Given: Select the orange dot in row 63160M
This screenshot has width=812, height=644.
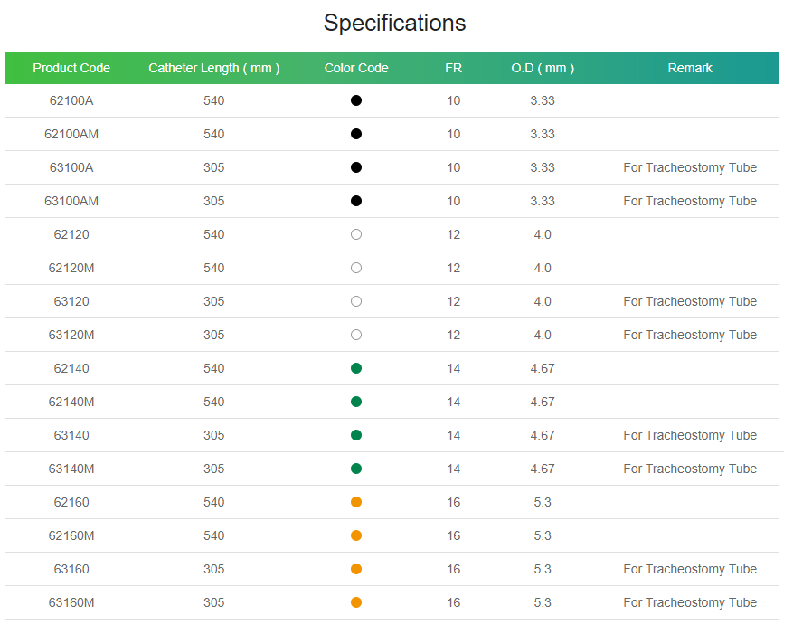Looking at the screenshot, I should tap(355, 602).
